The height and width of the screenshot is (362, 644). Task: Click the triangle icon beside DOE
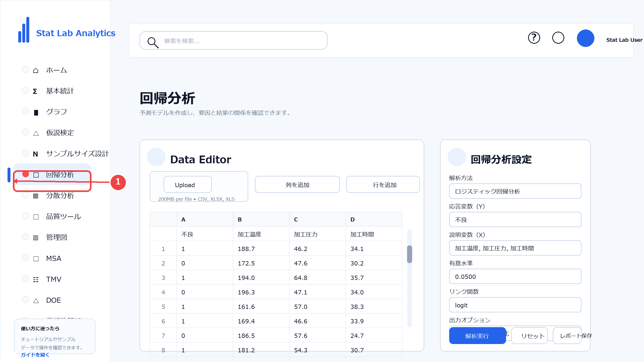[36, 300]
